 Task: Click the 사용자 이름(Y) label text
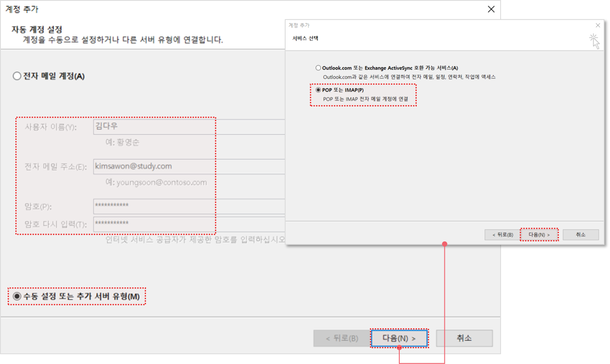pyautogui.click(x=51, y=127)
